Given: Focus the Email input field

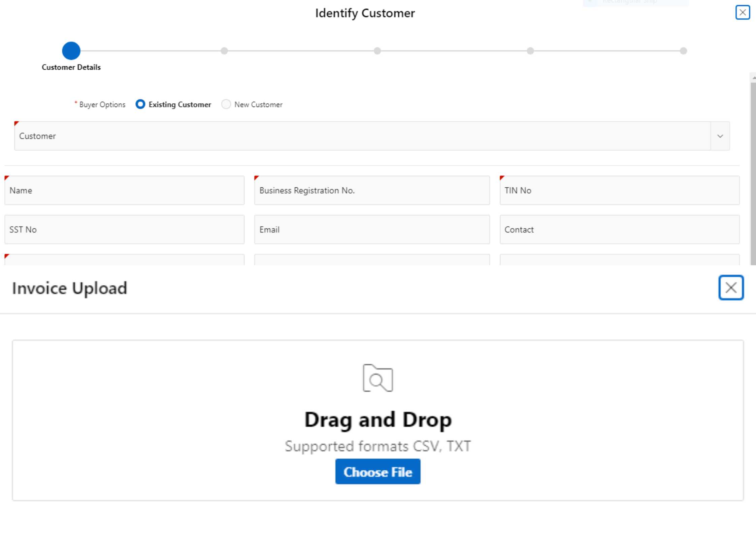Looking at the screenshot, I should (x=372, y=230).
